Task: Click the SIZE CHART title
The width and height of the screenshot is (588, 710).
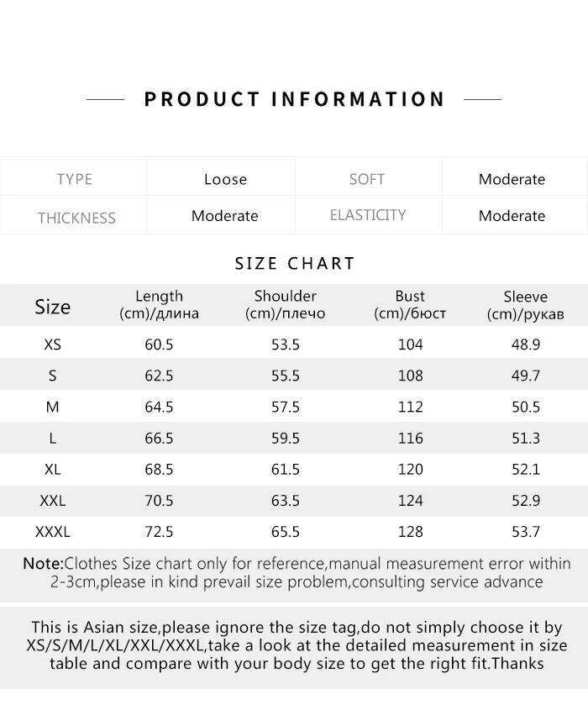Action: (x=295, y=263)
